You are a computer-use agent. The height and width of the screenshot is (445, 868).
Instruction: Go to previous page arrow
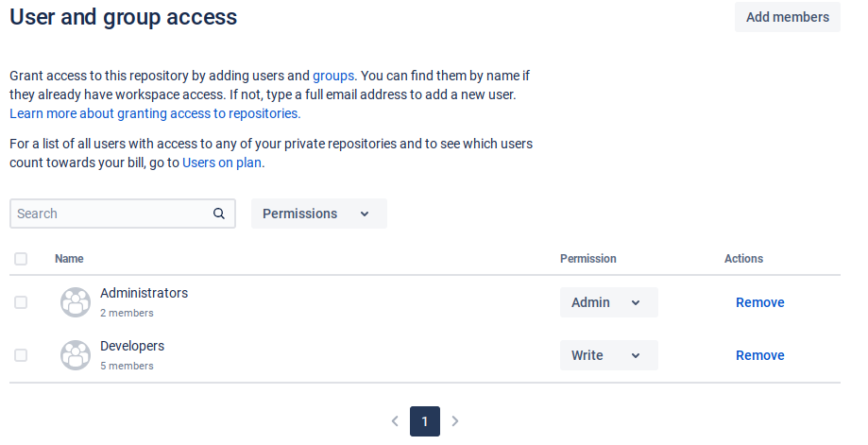tap(395, 421)
